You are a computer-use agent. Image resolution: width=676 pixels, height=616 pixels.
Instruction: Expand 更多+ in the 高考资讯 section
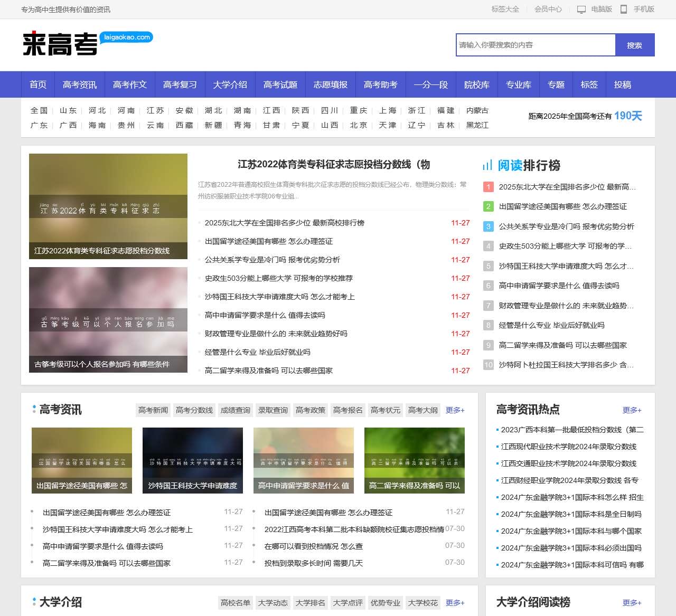[454, 410]
